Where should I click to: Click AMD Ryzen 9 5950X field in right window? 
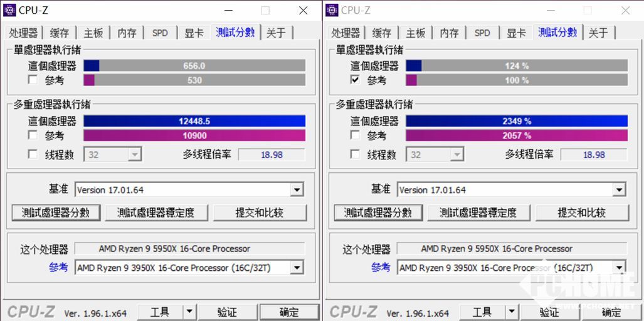(x=512, y=249)
